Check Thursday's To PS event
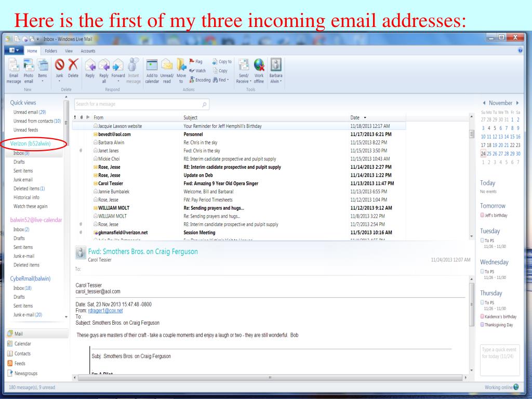The width and height of the screenshot is (532, 399). tap(482, 302)
